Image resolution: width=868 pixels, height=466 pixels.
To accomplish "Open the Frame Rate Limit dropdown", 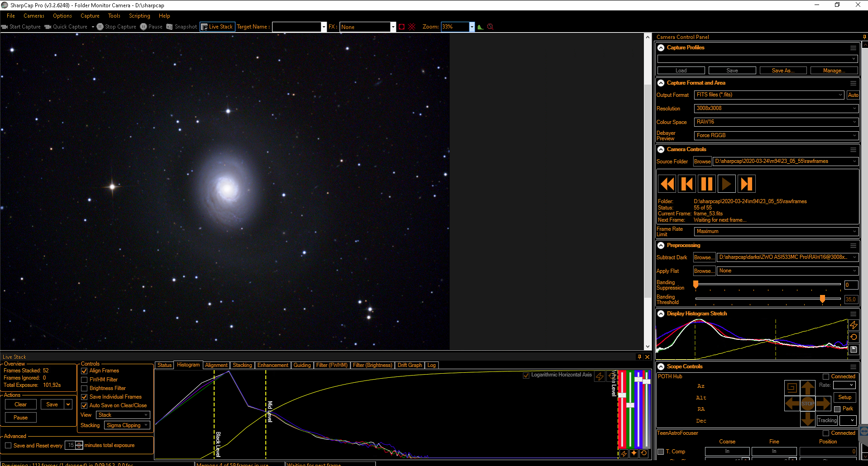I will click(x=776, y=232).
